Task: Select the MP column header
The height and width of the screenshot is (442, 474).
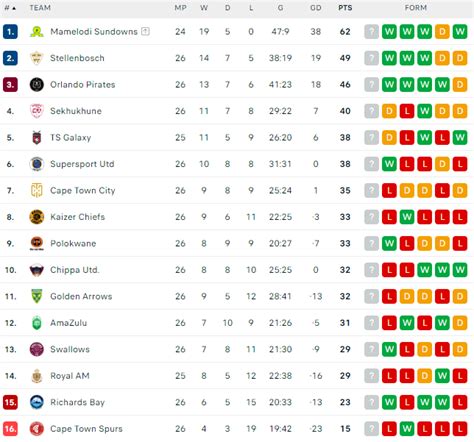Action: click(180, 8)
